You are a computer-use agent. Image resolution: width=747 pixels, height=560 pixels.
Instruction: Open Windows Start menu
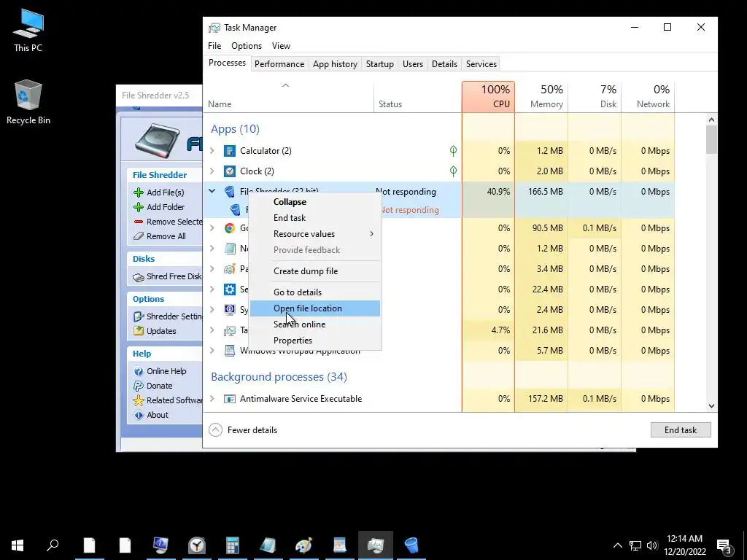18,545
